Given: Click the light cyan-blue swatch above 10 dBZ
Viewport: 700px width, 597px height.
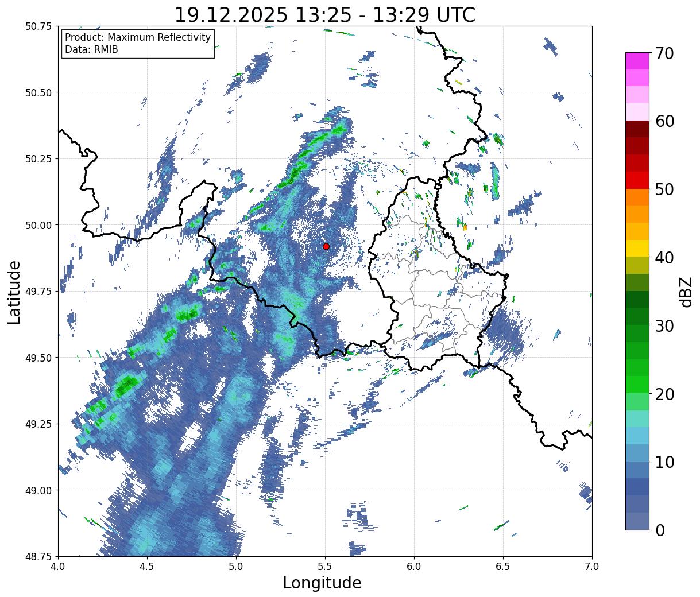Looking at the screenshot, I should click(x=637, y=436).
